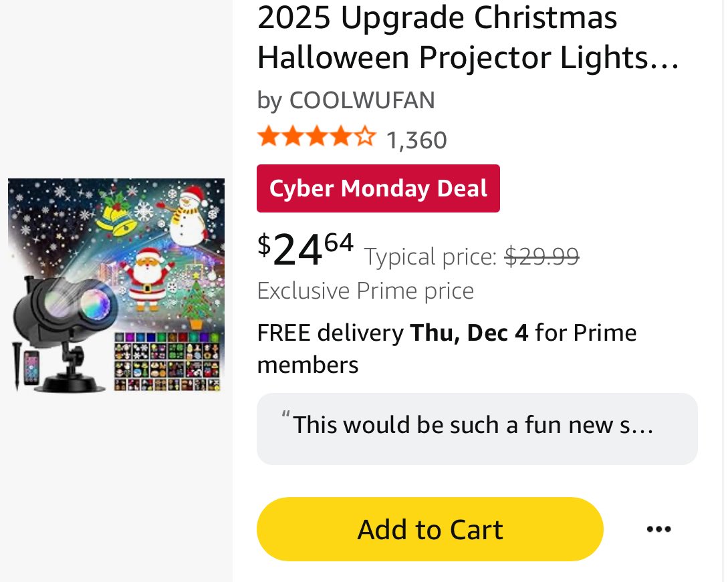Click the COOLWUFAN brand name
728x582 pixels.
click(362, 100)
